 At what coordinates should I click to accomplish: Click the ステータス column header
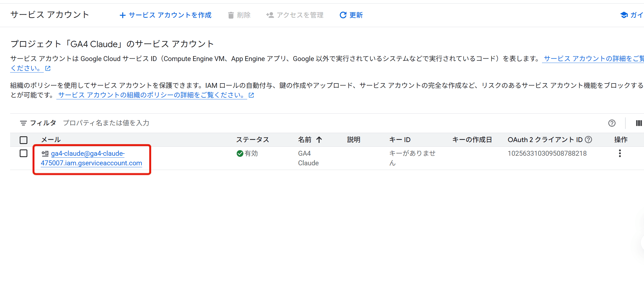point(252,140)
